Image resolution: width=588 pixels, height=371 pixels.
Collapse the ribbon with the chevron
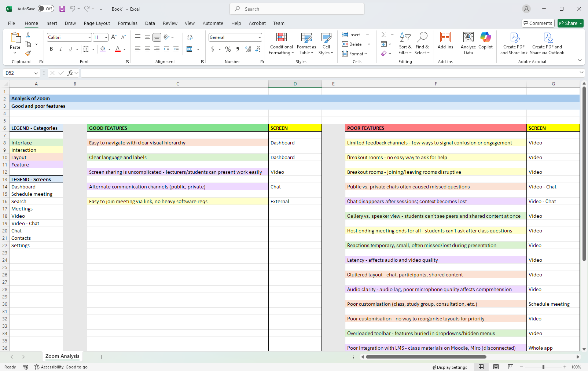[580, 60]
